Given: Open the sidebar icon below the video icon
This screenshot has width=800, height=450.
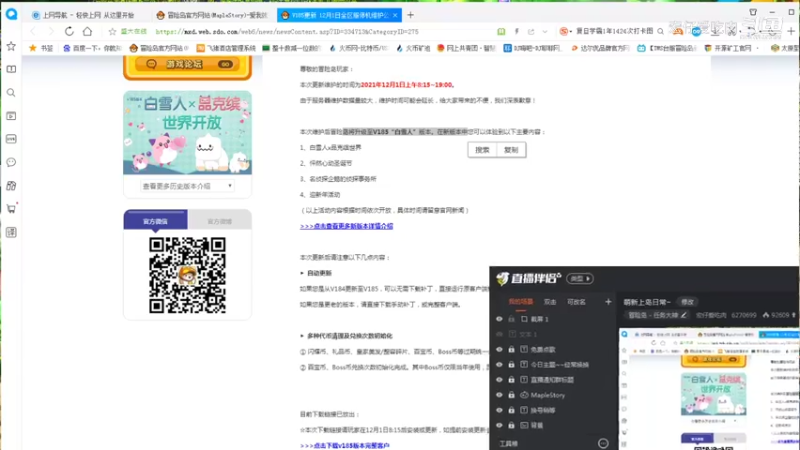Looking at the screenshot, I should click(11, 139).
